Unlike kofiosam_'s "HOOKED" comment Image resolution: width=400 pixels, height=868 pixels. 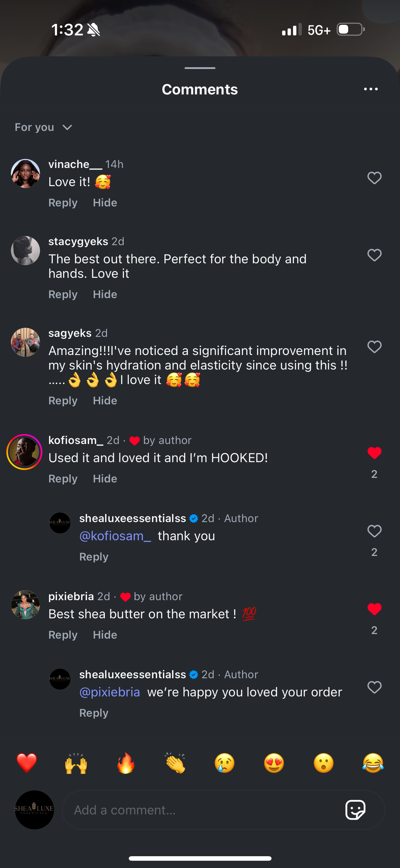click(374, 453)
